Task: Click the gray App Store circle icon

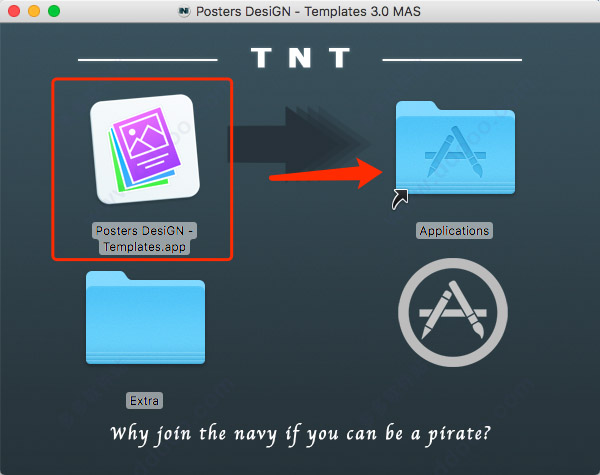Action: [453, 312]
